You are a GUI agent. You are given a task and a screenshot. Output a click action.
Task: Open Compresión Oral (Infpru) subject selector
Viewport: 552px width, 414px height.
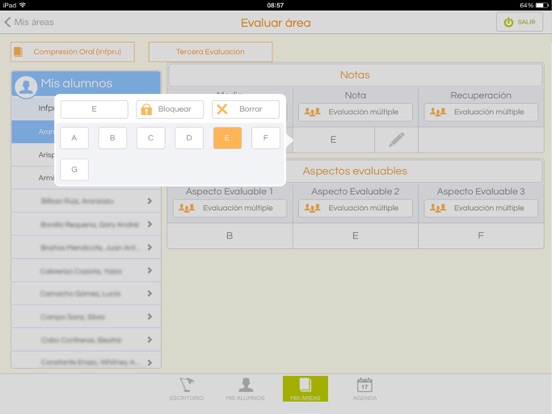(x=73, y=52)
